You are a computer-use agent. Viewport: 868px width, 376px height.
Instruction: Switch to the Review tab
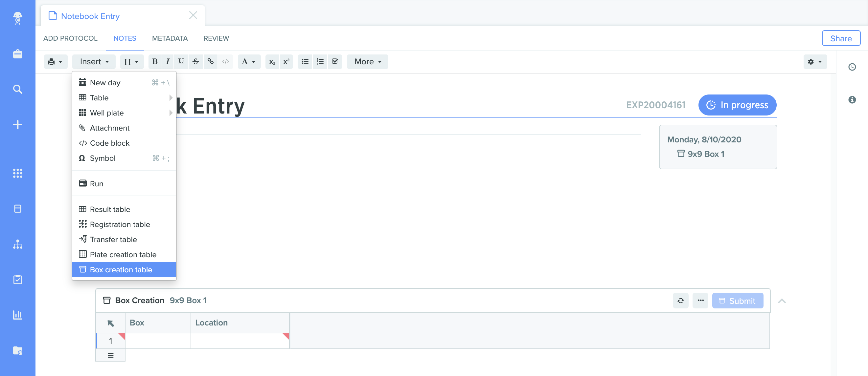[x=217, y=38]
